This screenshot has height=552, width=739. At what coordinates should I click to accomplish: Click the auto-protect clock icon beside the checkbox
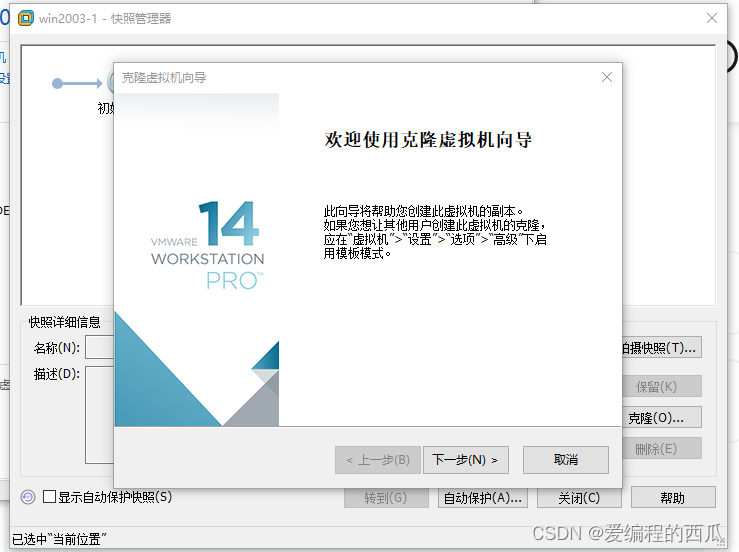point(28,496)
